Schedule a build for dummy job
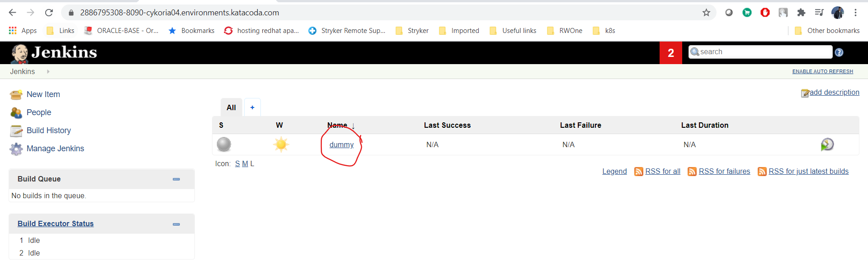Screen dimensions: 868x279 pos(827,144)
